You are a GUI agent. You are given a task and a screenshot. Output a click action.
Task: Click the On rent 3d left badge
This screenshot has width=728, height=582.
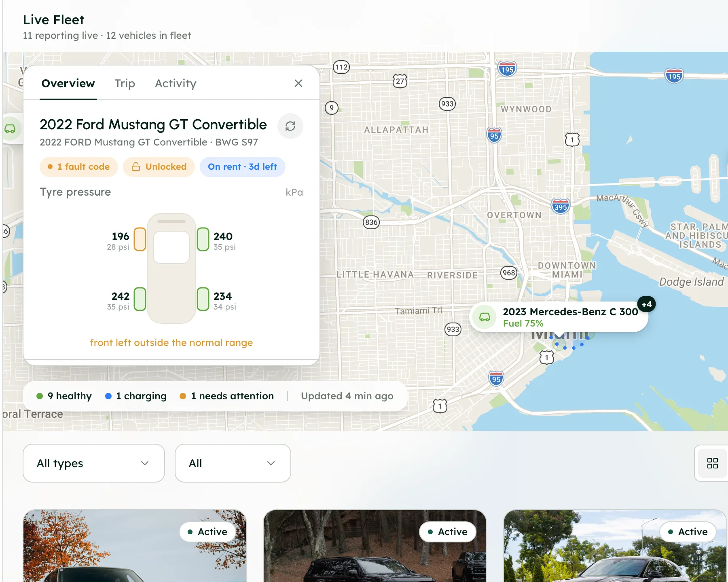[243, 167]
